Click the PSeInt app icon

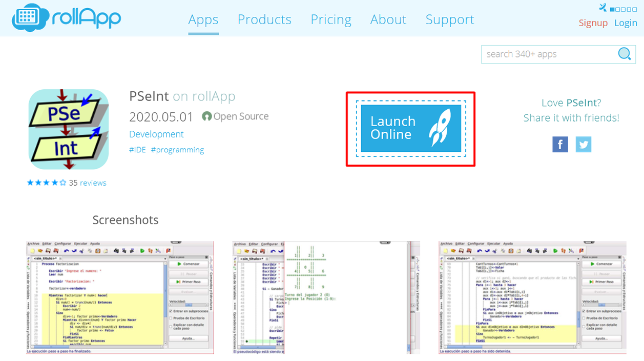click(x=69, y=129)
